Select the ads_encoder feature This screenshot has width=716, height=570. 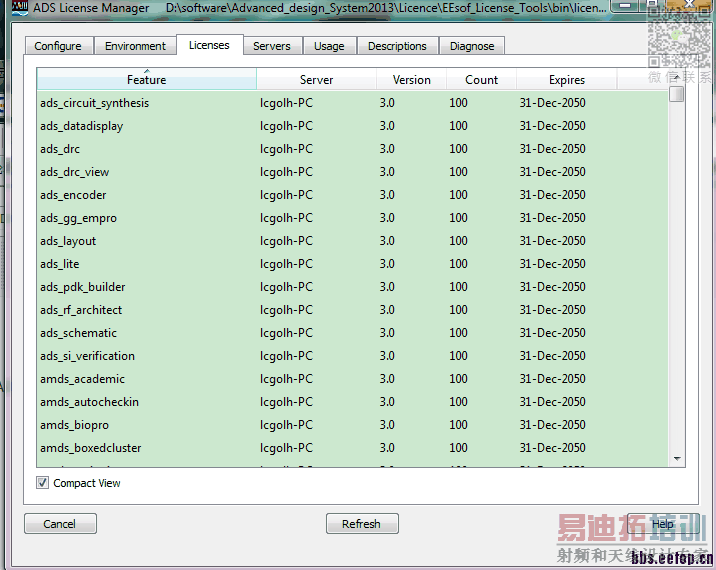tap(73, 195)
